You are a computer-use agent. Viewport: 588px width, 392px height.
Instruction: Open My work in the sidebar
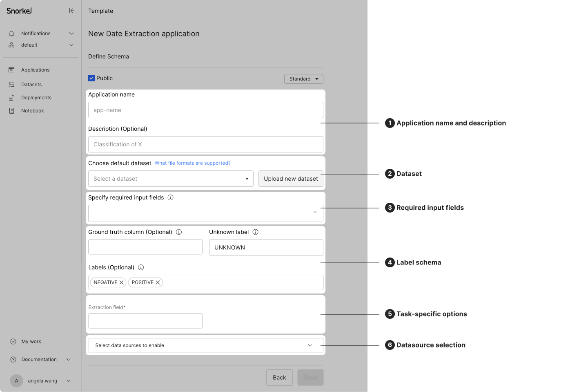tap(31, 341)
